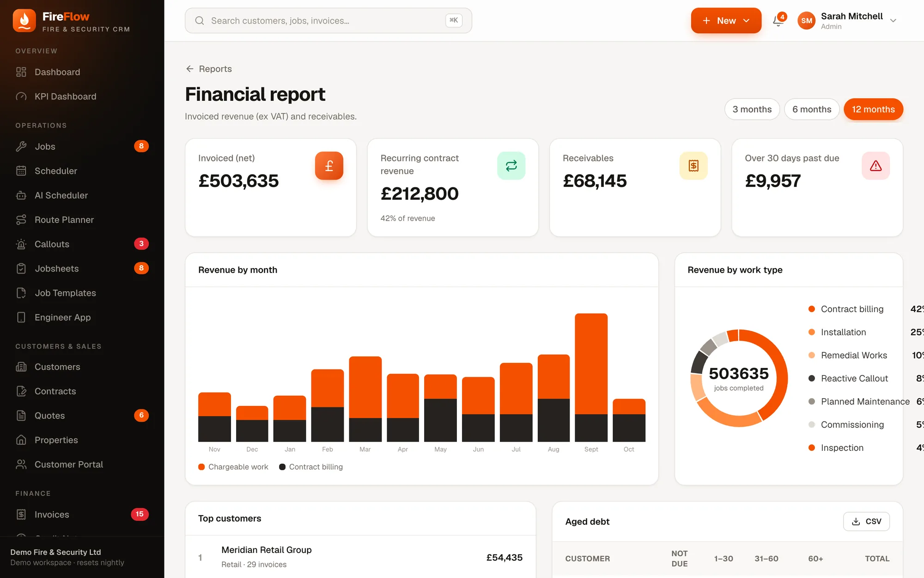Image resolution: width=924 pixels, height=578 pixels.
Task: Click the Route Planner icon
Action: pyautogui.click(x=21, y=220)
